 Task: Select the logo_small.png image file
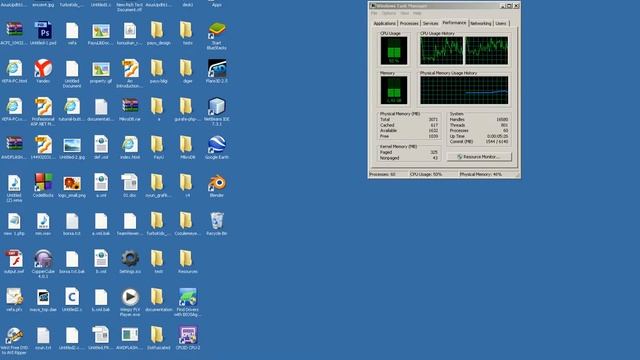[x=72, y=185]
